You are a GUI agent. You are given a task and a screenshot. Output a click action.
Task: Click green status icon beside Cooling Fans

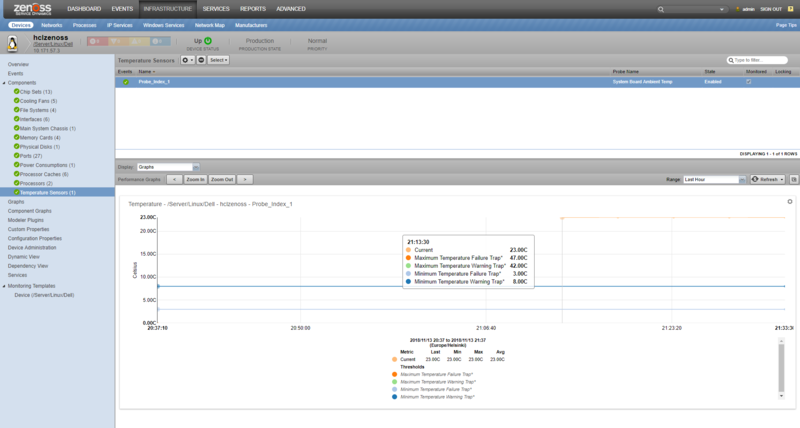pos(16,101)
